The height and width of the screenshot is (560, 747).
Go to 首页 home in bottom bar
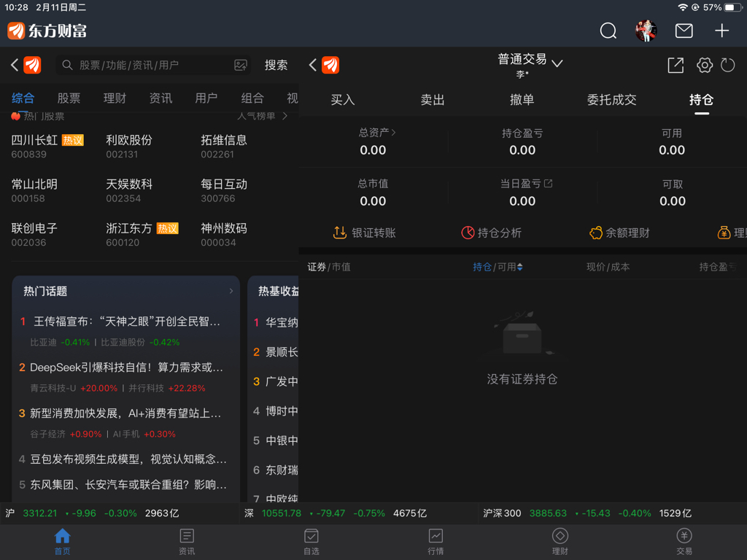tap(63, 542)
